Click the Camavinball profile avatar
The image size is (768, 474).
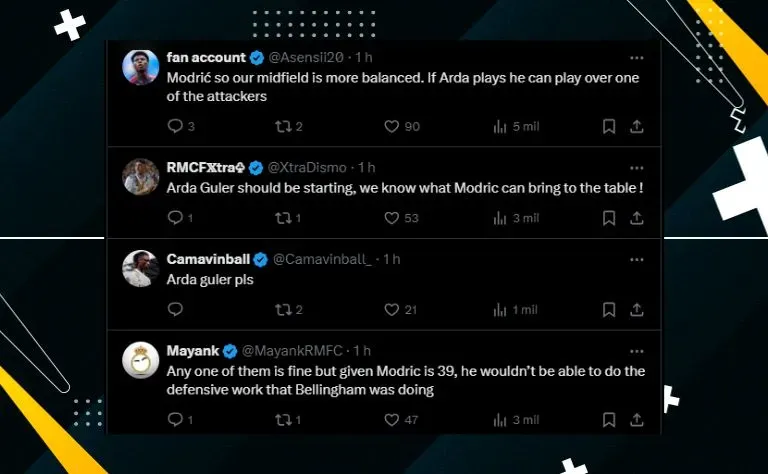coord(141,269)
